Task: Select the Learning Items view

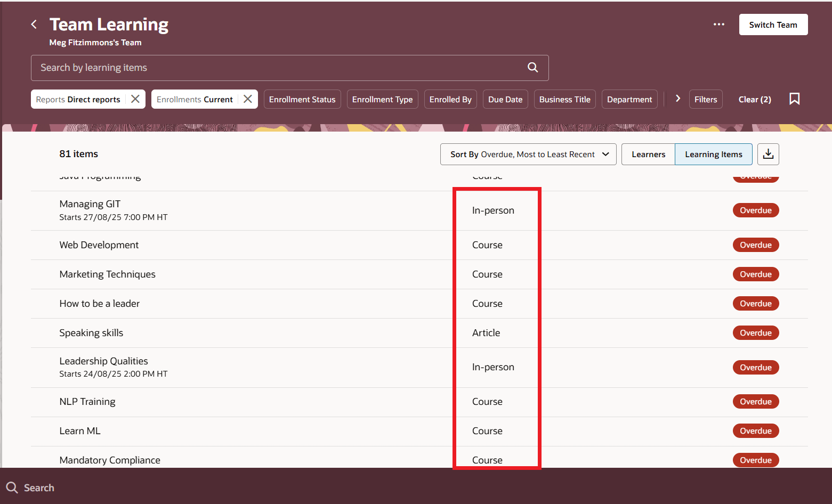Action: click(x=714, y=154)
